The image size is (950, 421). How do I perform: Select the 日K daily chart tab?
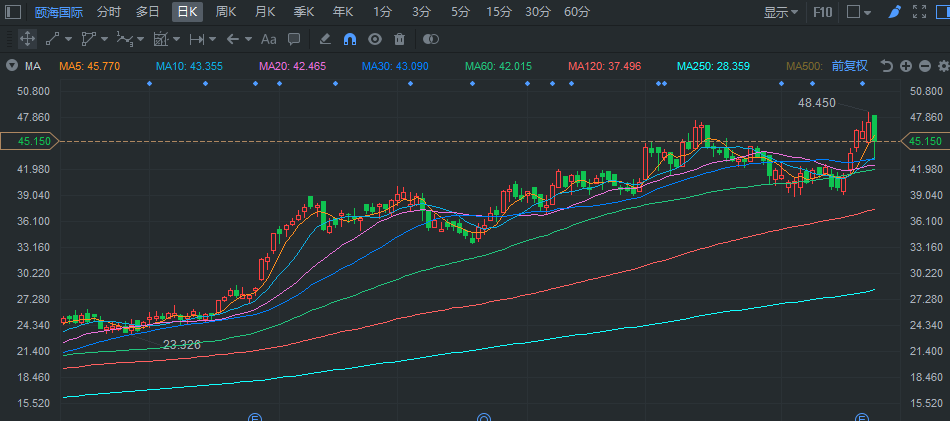coord(187,12)
